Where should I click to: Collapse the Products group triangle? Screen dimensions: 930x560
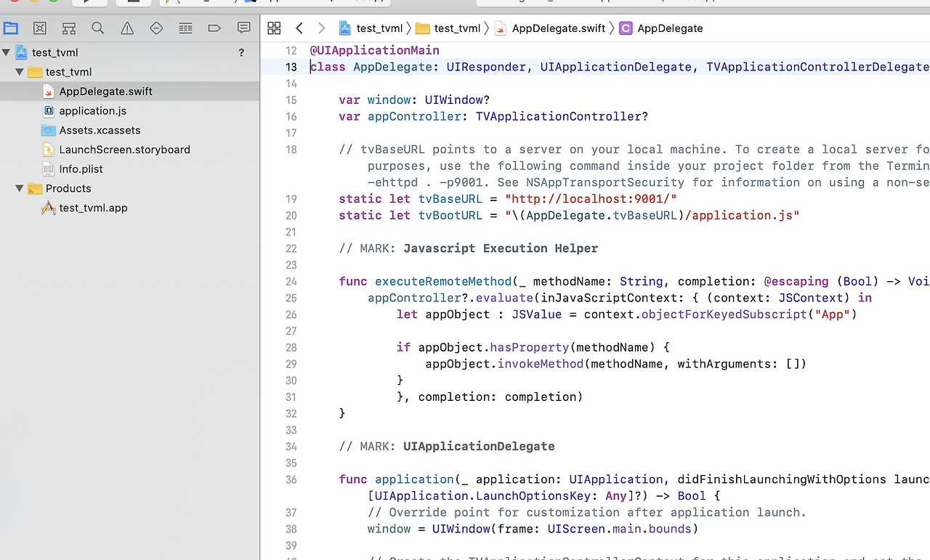tap(20, 188)
